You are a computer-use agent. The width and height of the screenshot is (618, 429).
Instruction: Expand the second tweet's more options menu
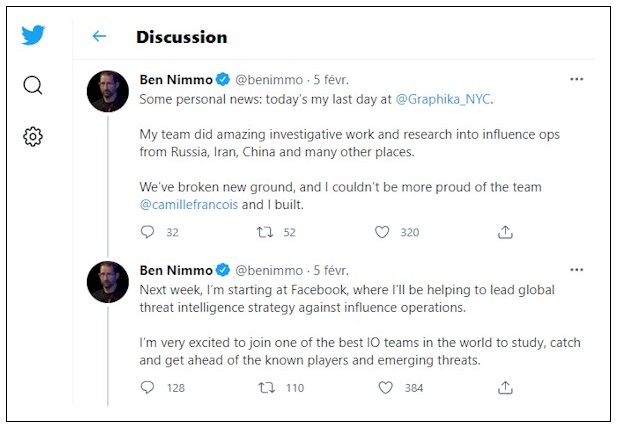pyautogui.click(x=576, y=270)
